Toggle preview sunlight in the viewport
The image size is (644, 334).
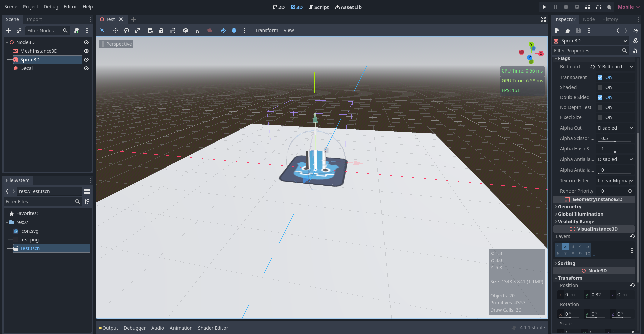coord(223,30)
